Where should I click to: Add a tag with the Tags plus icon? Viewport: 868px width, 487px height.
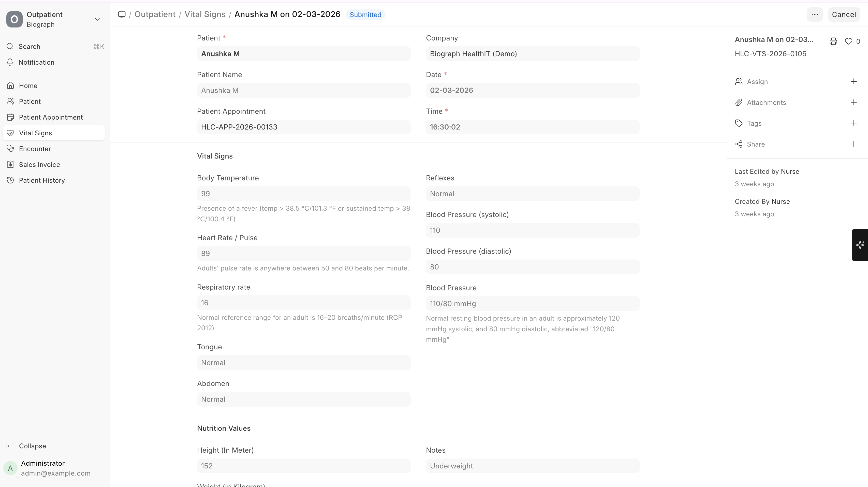[853, 123]
